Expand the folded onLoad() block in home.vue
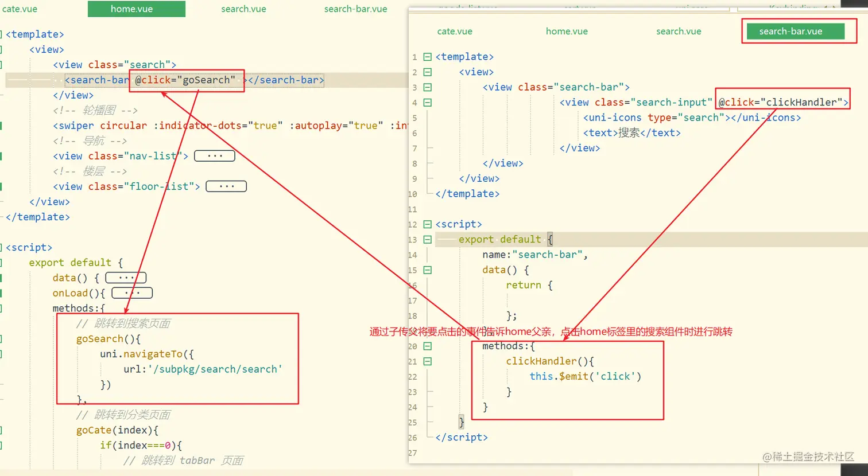The height and width of the screenshot is (476, 868). [x=132, y=293]
